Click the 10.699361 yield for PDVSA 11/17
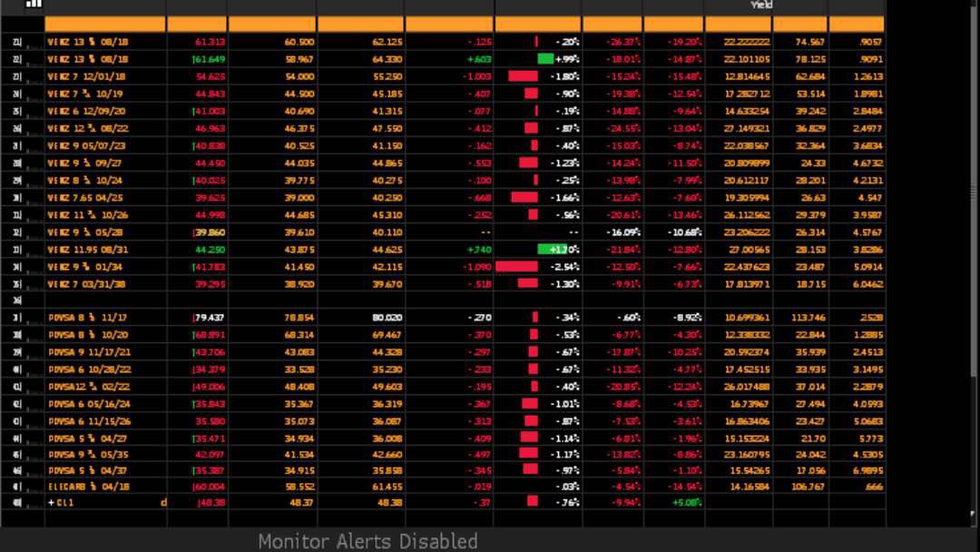This screenshot has height=552, width=980. 747,318
